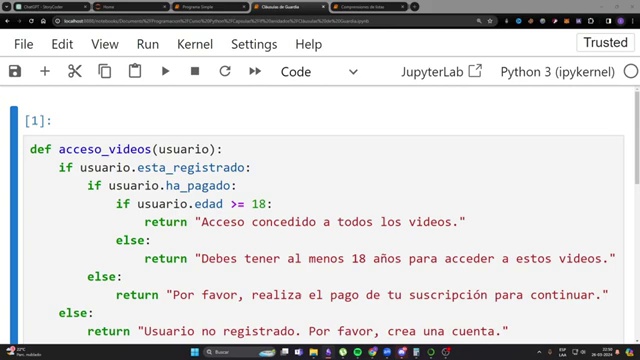Open the weather widget on taskbar
Screen dimensions: 640x360
click(24, 352)
